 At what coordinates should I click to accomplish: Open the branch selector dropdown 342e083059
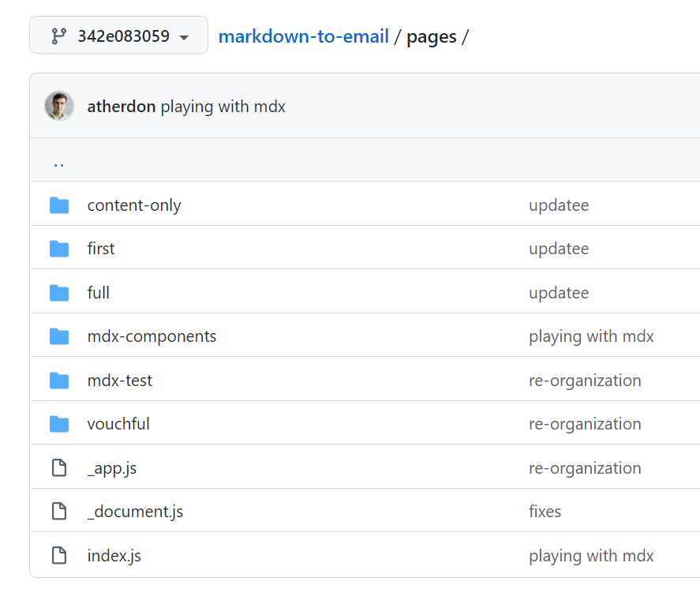pyautogui.click(x=118, y=36)
